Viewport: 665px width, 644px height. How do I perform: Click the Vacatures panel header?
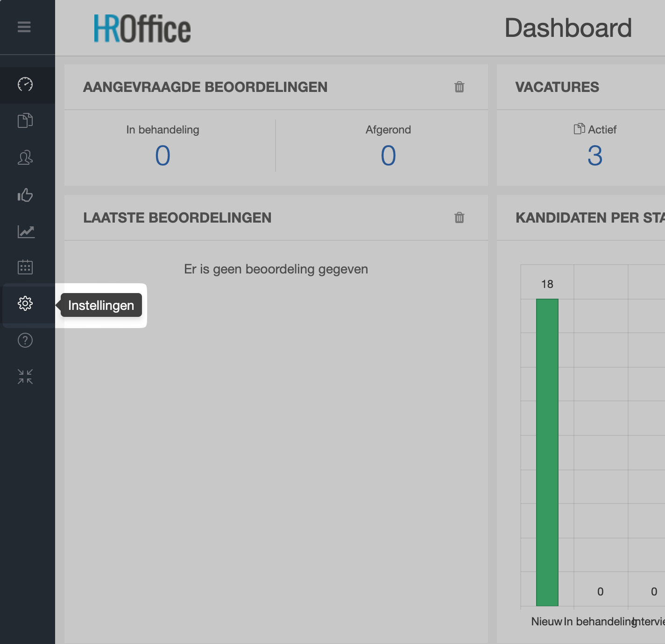[x=557, y=87]
